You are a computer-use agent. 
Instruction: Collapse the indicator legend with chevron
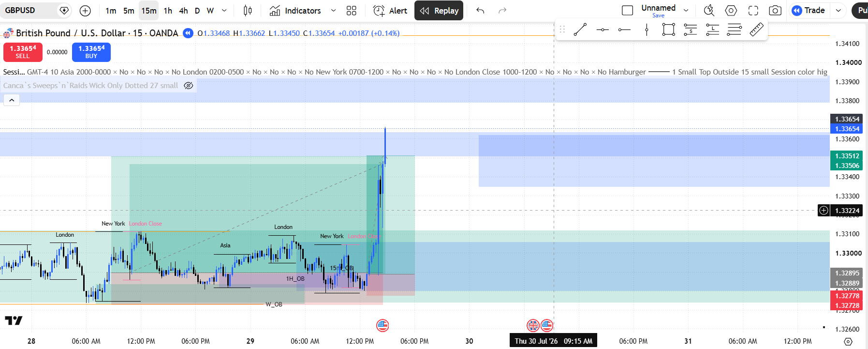(12, 100)
